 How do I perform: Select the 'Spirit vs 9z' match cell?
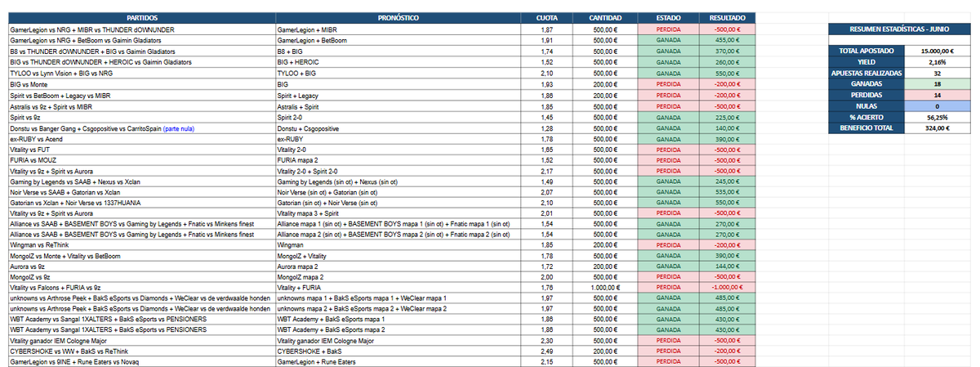tap(142, 117)
